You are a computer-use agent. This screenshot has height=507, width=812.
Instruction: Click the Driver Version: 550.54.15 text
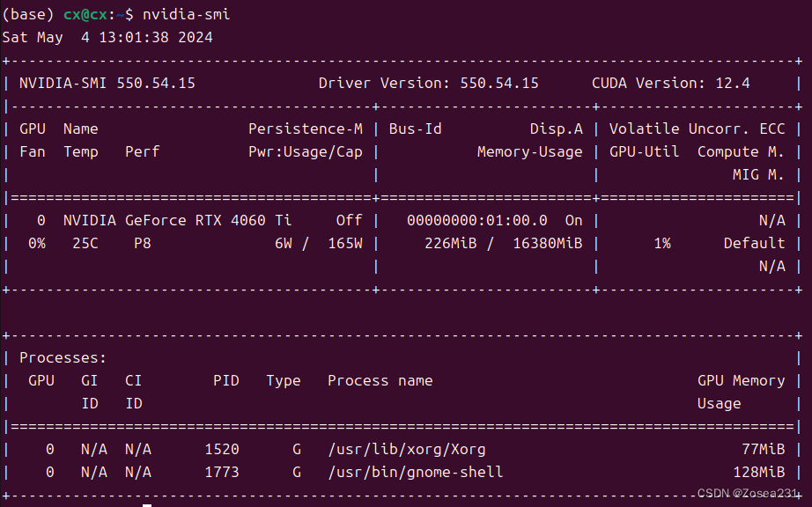[x=428, y=83]
